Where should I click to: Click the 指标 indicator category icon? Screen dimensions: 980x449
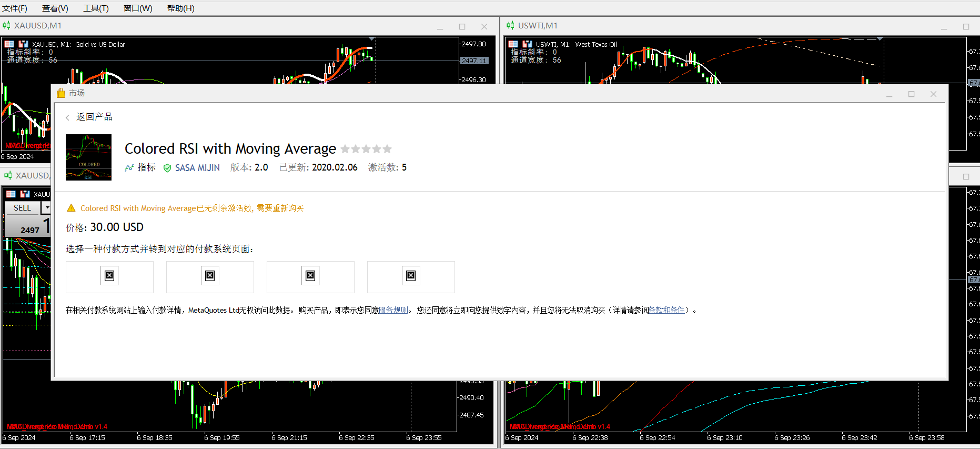pyautogui.click(x=129, y=168)
